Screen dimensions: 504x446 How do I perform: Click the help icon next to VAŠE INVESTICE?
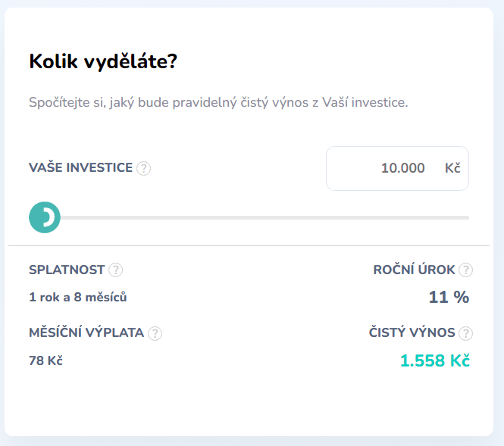tap(144, 168)
